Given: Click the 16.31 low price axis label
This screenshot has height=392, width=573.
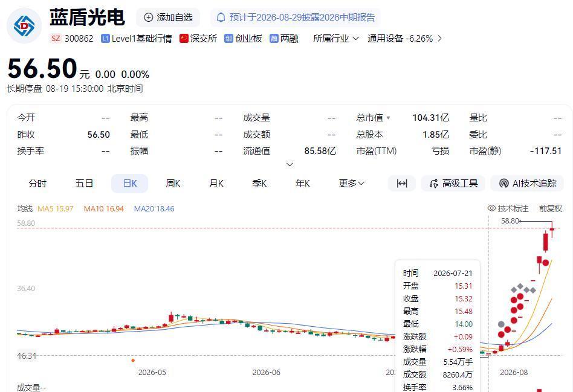Looking at the screenshot, I should coord(27,356).
